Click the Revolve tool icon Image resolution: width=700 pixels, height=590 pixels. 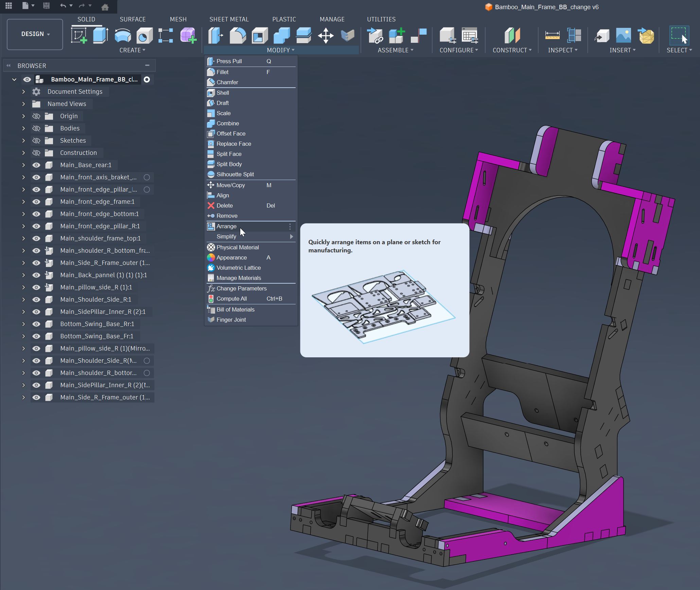click(123, 35)
